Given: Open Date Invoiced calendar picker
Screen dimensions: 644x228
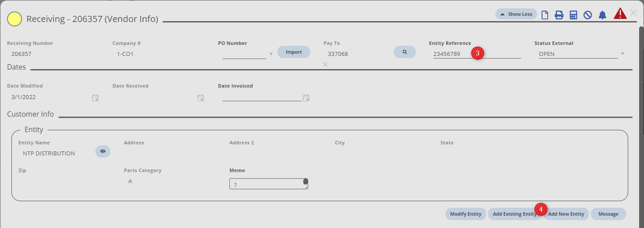Looking at the screenshot, I should (x=306, y=98).
